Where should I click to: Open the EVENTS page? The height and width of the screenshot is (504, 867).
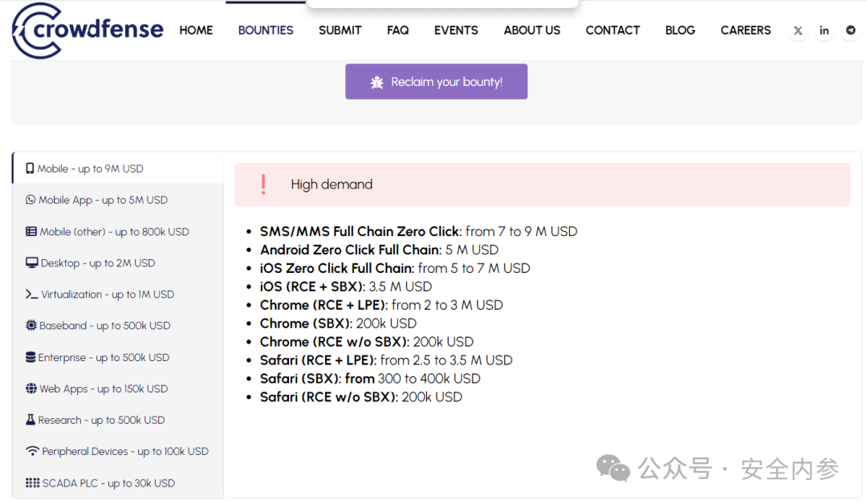tap(456, 30)
